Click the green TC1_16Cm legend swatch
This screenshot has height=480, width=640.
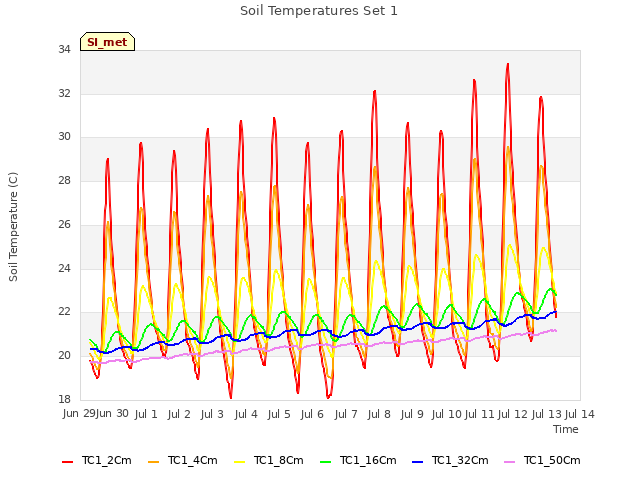(x=326, y=462)
